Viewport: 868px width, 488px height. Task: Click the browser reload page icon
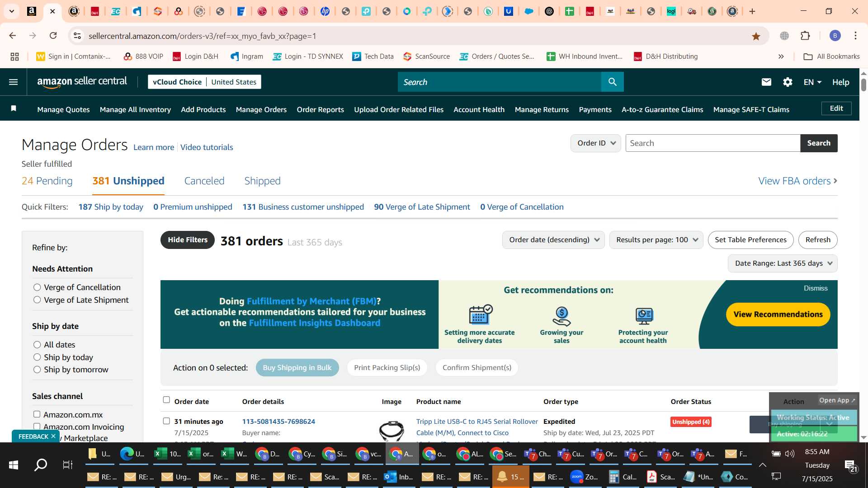coord(53,36)
